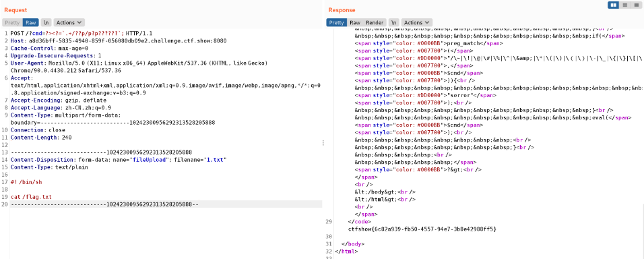644x259 pixels.
Task: Select top-bottom stacked layout icon
Action: click(x=625, y=5)
